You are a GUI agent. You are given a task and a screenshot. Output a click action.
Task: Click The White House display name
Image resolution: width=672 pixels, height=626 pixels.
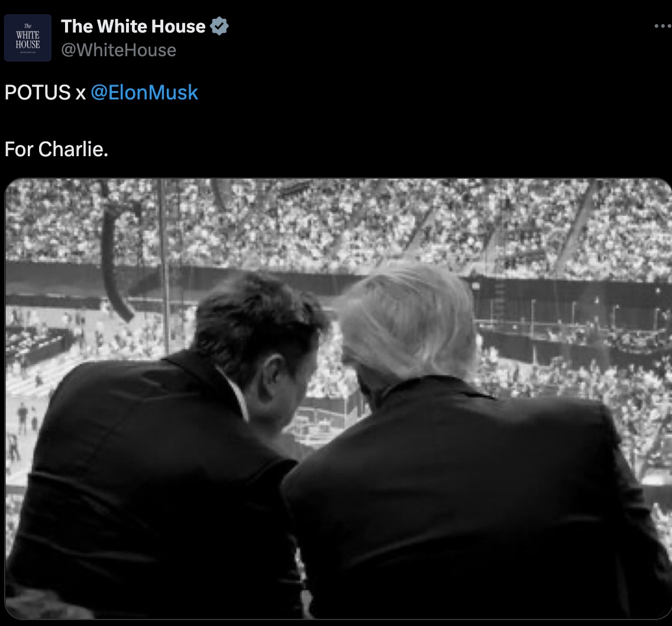coord(133,27)
